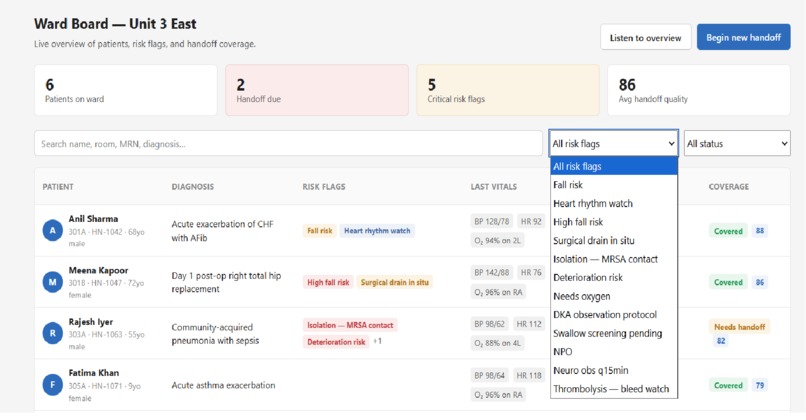The height and width of the screenshot is (420, 806).
Task: Click quality score '79' in Fatima's row
Action: click(x=760, y=385)
